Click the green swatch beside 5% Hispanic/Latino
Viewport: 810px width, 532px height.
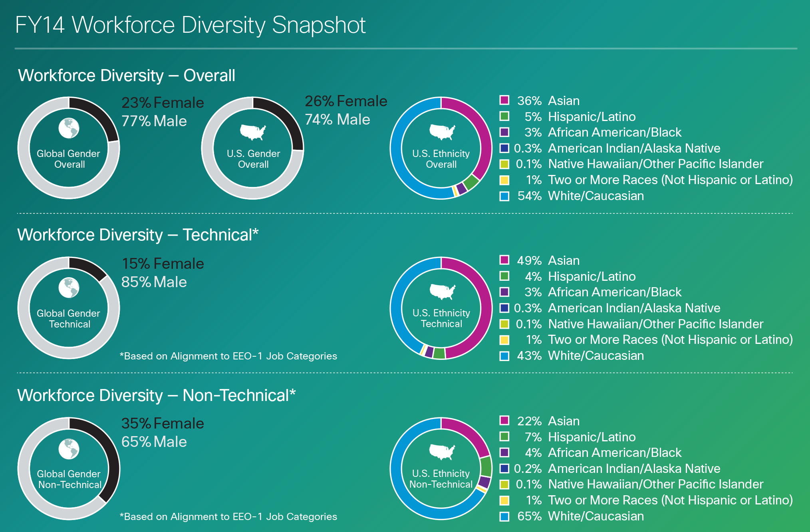(x=504, y=116)
